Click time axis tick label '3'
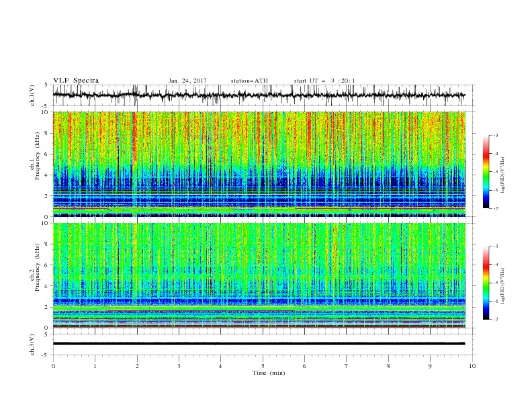The image size is (532, 411). [179, 366]
